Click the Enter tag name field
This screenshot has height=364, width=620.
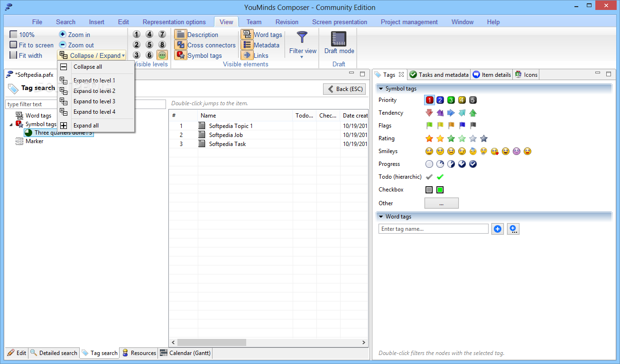click(434, 229)
